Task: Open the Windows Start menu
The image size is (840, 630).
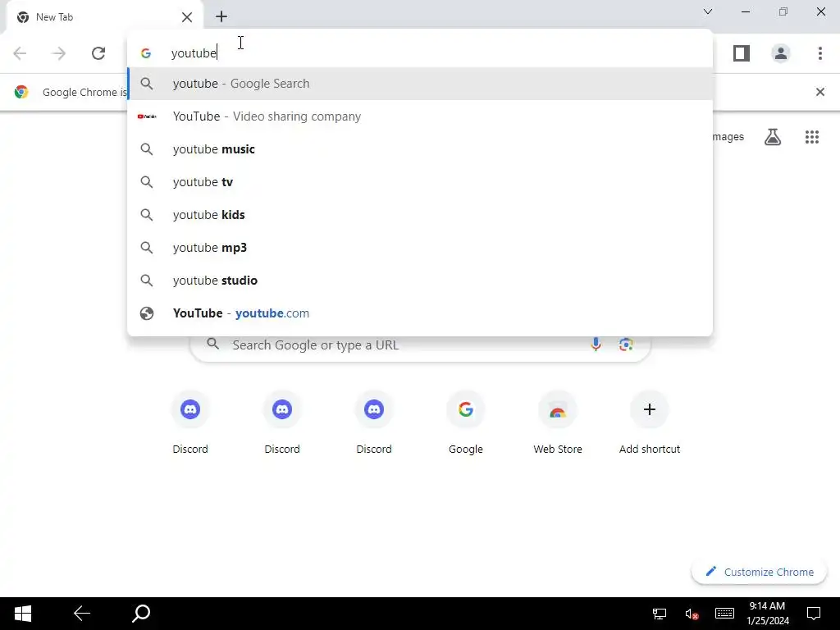Action: (x=22, y=614)
